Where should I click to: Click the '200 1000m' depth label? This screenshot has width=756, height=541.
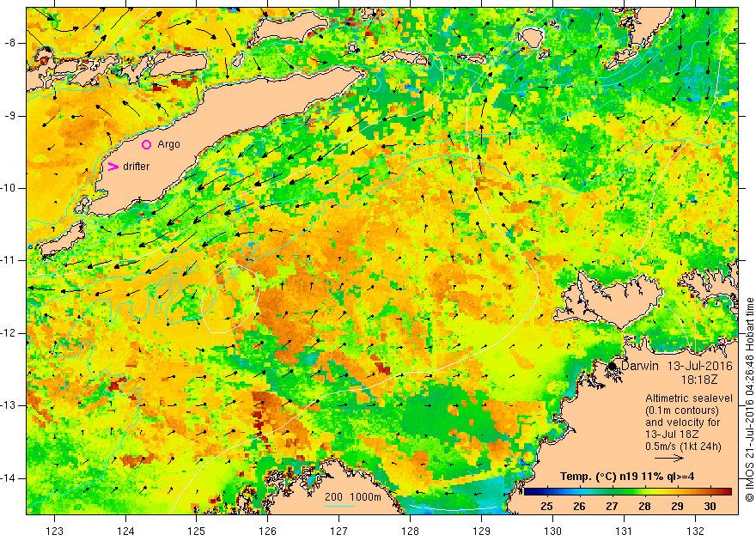point(353,497)
